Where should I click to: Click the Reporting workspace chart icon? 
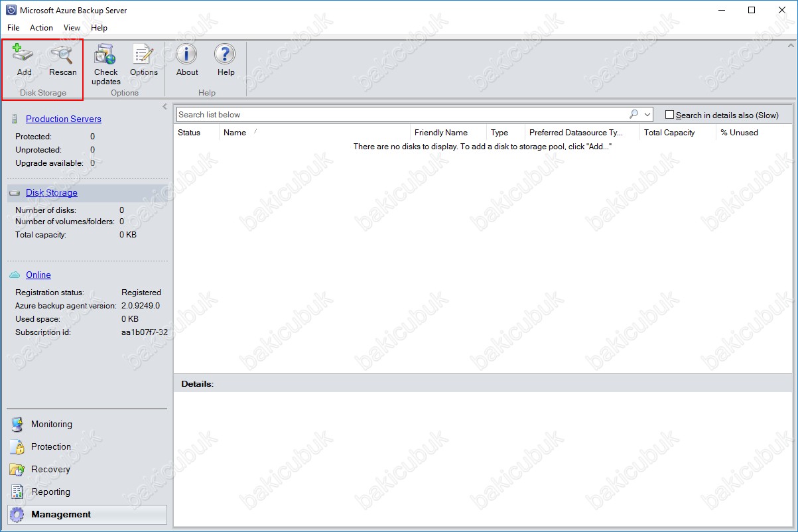(17, 492)
